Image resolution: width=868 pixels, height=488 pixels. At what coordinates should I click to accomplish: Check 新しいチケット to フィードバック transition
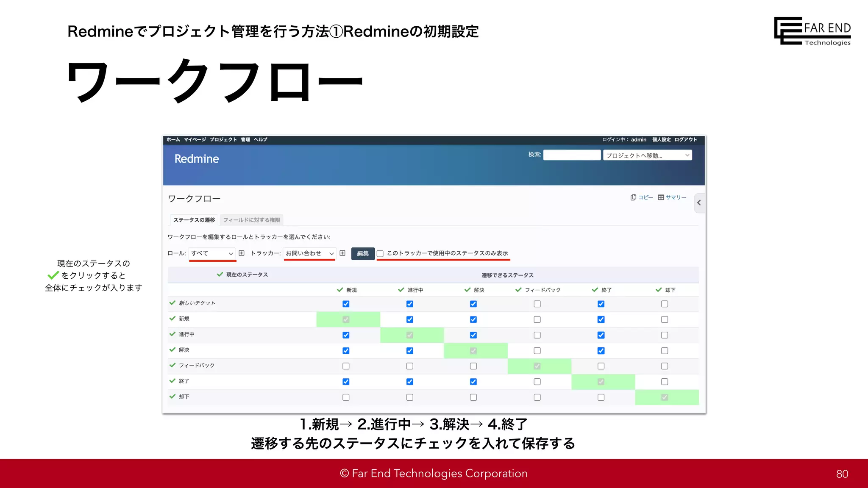[x=537, y=304]
